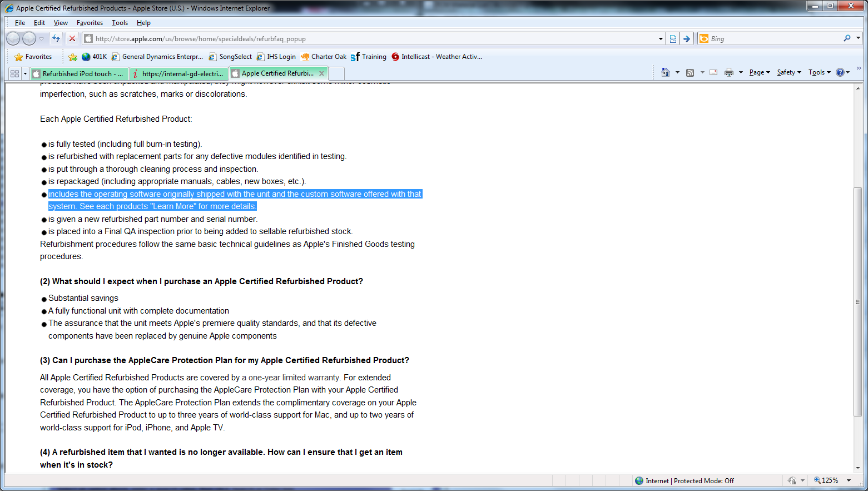868x491 pixels.
Task: Open the Favorites menu in menu bar
Action: pyautogui.click(x=90, y=23)
